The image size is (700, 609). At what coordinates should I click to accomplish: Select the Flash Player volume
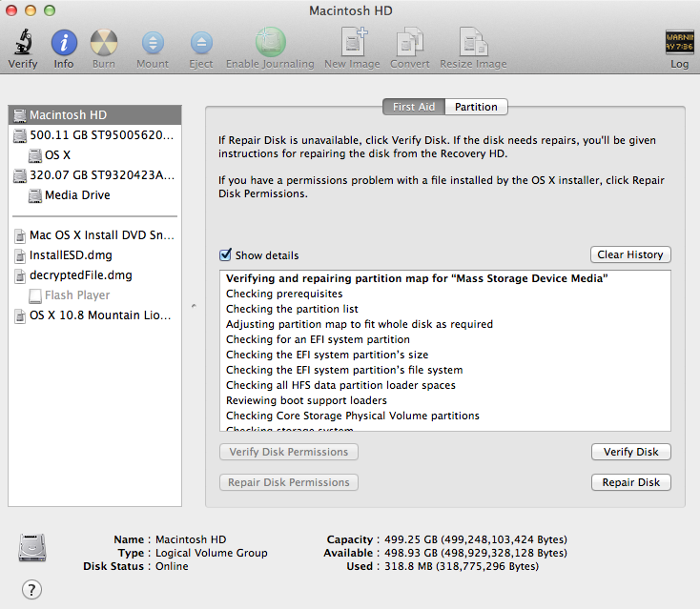(x=94, y=295)
